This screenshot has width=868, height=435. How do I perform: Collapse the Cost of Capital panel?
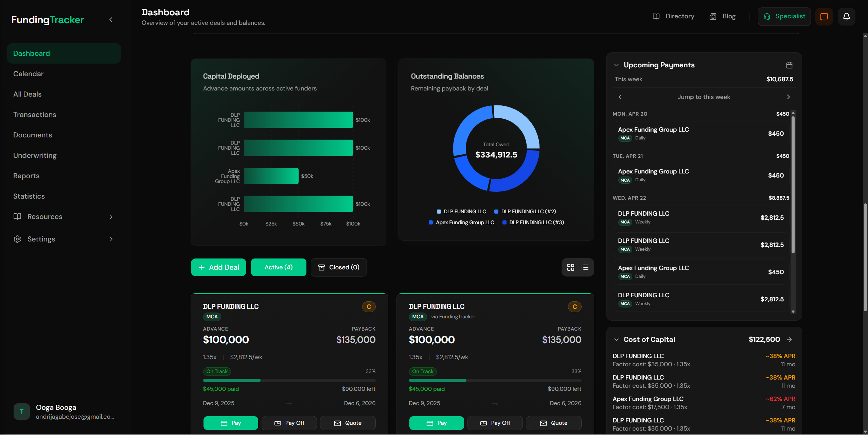pos(616,339)
